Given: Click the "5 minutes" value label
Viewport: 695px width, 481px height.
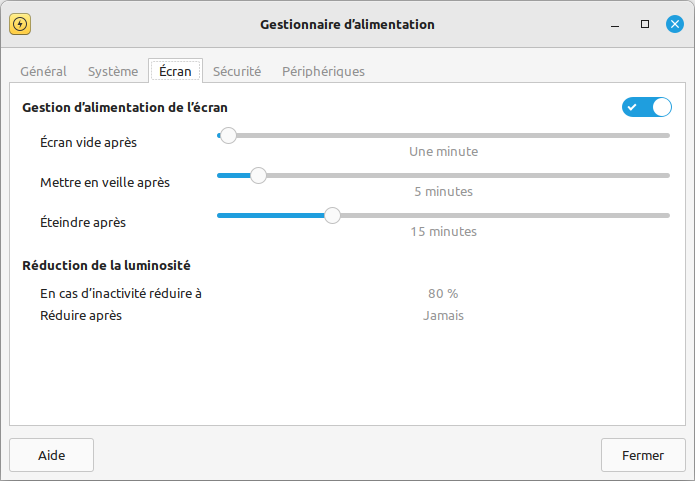Looking at the screenshot, I should (x=444, y=192).
